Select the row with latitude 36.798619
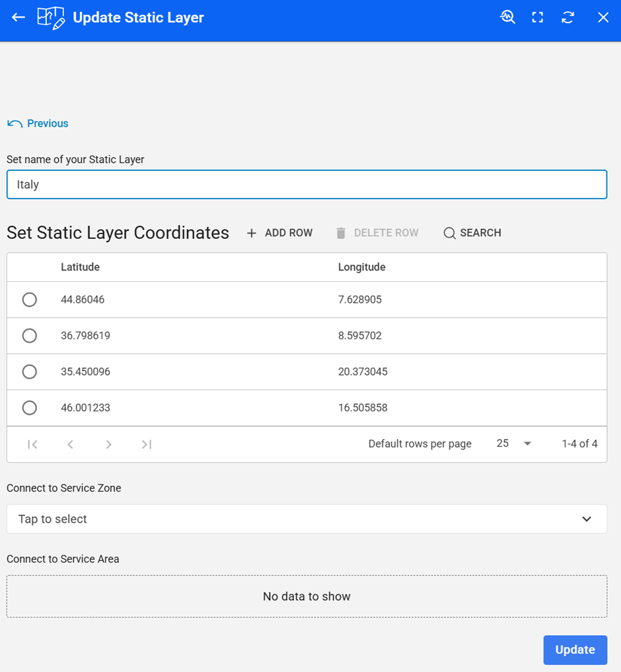This screenshot has height=672, width=621. [x=30, y=335]
